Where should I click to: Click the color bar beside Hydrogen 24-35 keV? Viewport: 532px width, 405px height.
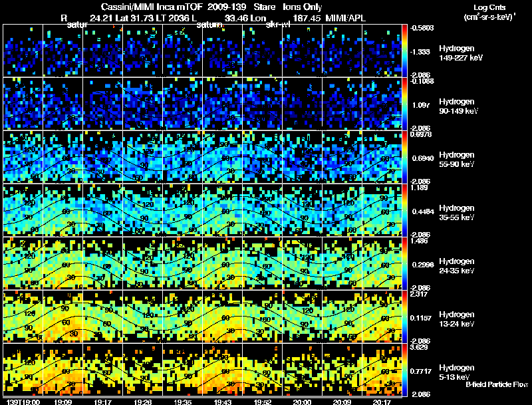pyautogui.click(x=404, y=263)
